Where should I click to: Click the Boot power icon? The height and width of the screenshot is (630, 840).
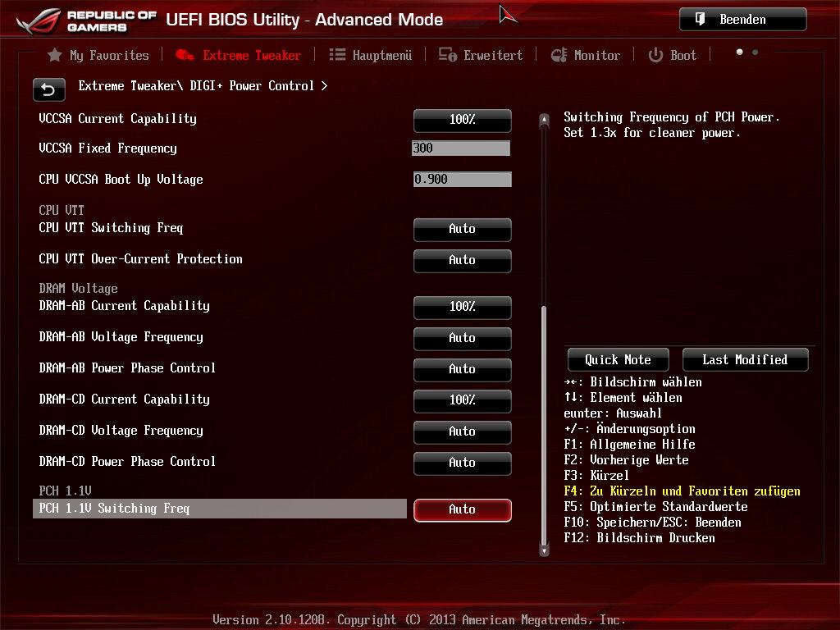(655, 55)
